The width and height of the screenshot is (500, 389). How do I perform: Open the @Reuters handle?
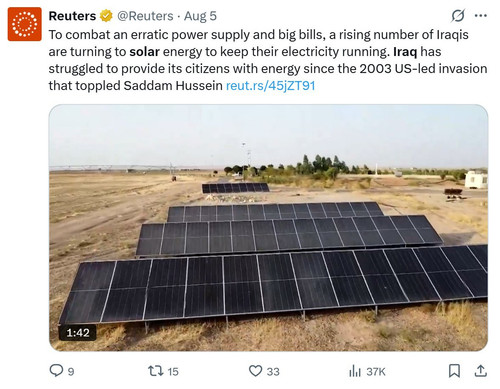pyautogui.click(x=145, y=16)
